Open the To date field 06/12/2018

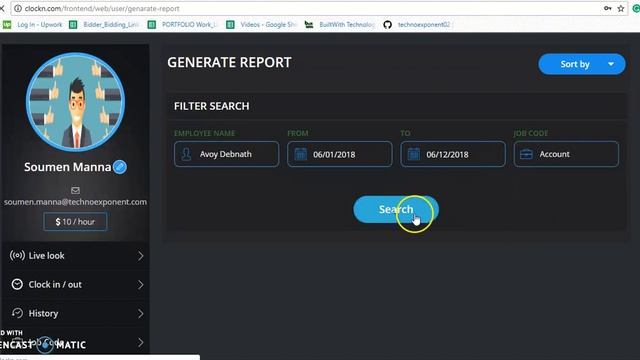[x=453, y=154]
